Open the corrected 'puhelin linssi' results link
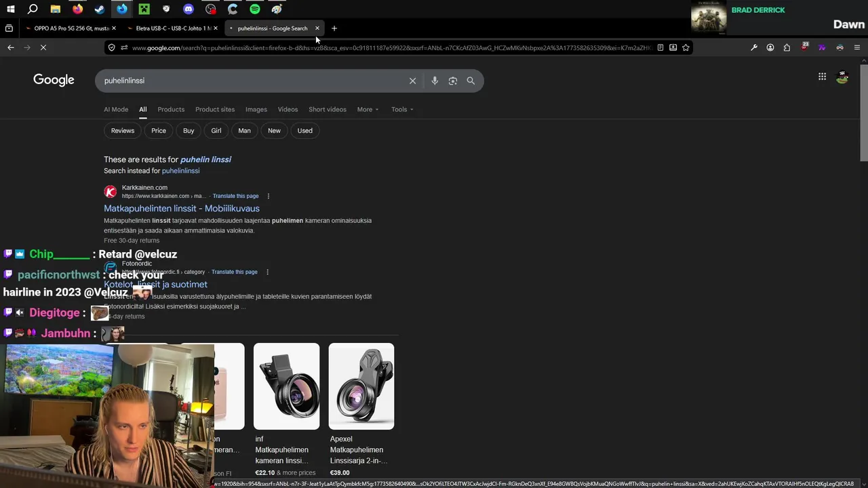The image size is (868, 488). click(205, 159)
